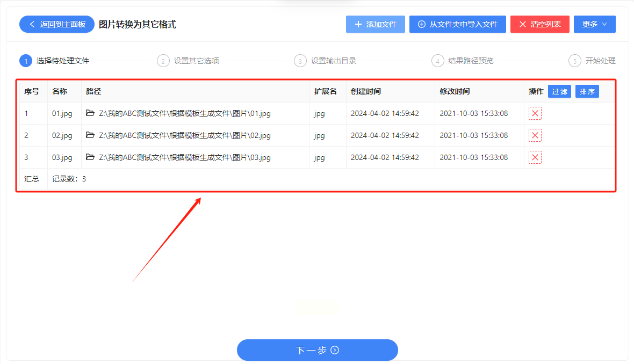Click the 添加文件 add files button
The width and height of the screenshot is (634, 364).
pyautogui.click(x=375, y=24)
